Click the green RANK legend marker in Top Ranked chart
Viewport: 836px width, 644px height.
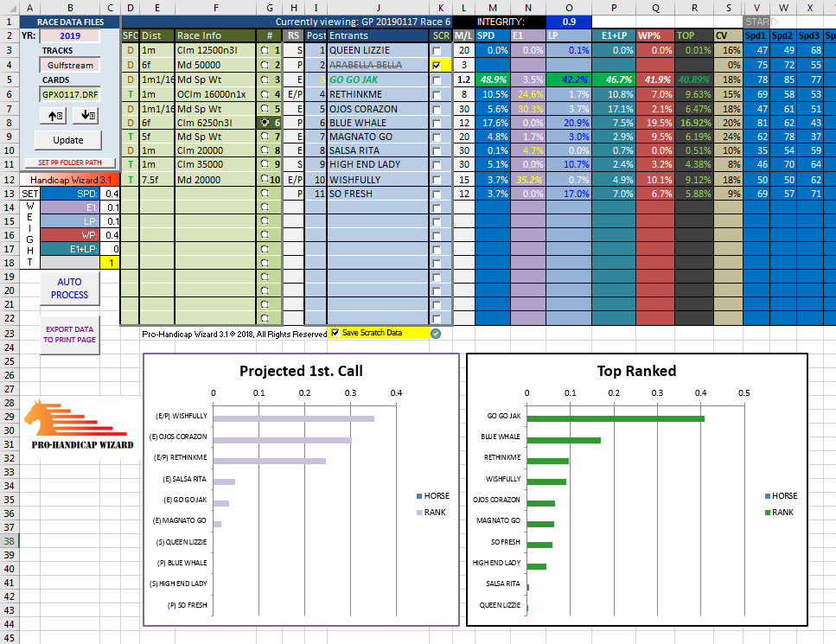pos(769,512)
